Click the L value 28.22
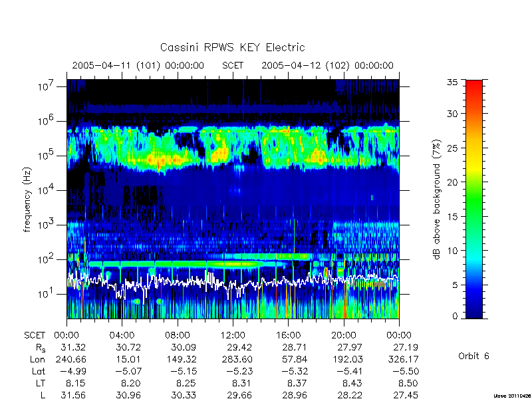Image resolution: width=532 pixels, height=399 pixels. 350,395
